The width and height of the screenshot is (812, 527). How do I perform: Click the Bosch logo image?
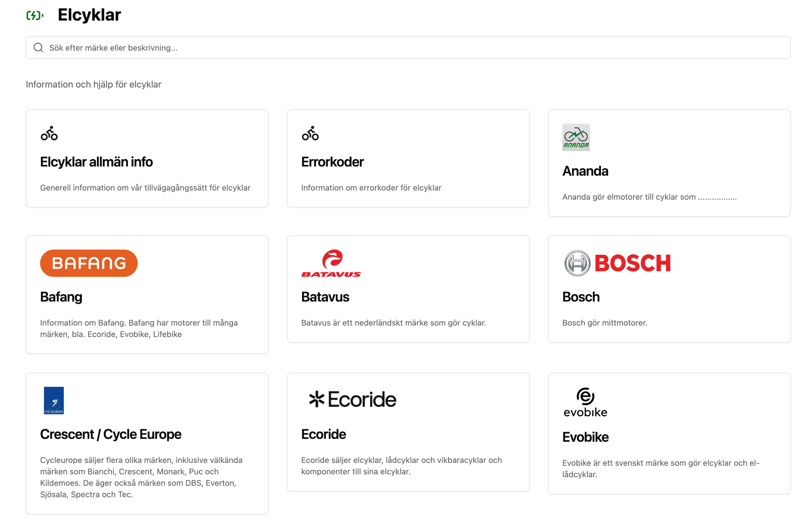617,263
